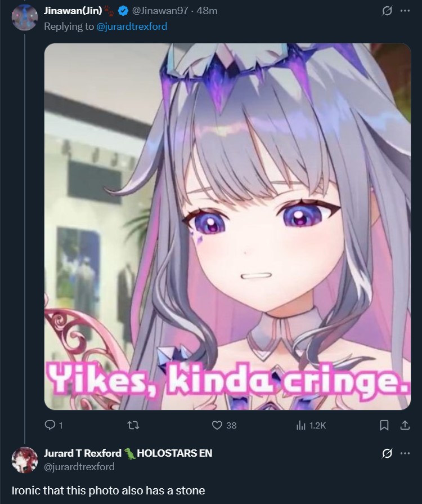The width and height of the screenshot is (422, 504).
Task: Click the @jurardtrexford handle below name
Action: pyautogui.click(x=79, y=466)
